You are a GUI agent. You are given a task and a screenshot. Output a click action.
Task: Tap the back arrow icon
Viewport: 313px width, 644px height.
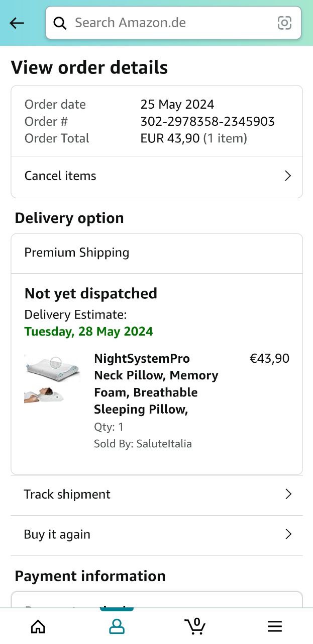pos(17,23)
